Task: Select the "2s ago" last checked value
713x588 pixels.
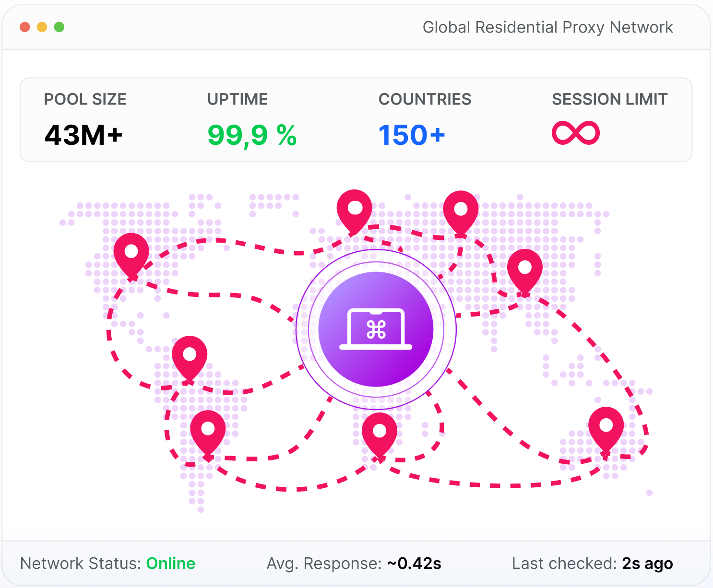Action: [648, 564]
